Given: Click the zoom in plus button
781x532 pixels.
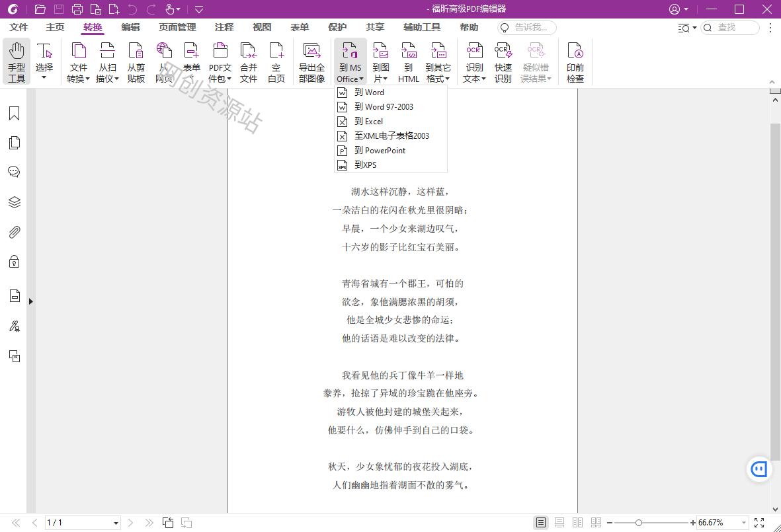Looking at the screenshot, I should click(x=692, y=523).
